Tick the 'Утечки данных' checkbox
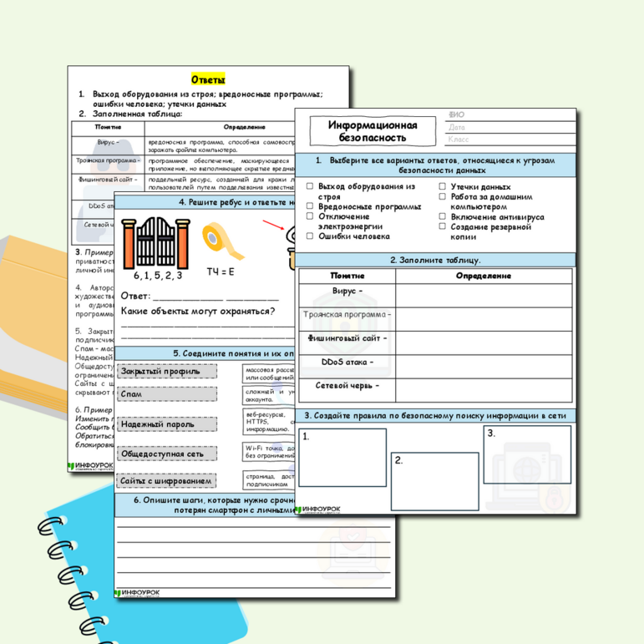 [444, 188]
